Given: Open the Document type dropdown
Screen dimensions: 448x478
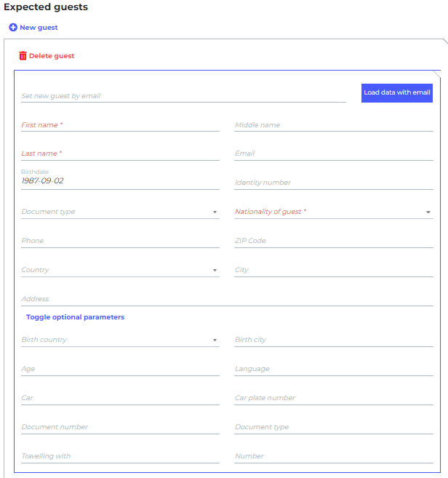Looking at the screenshot, I should 120,212.
